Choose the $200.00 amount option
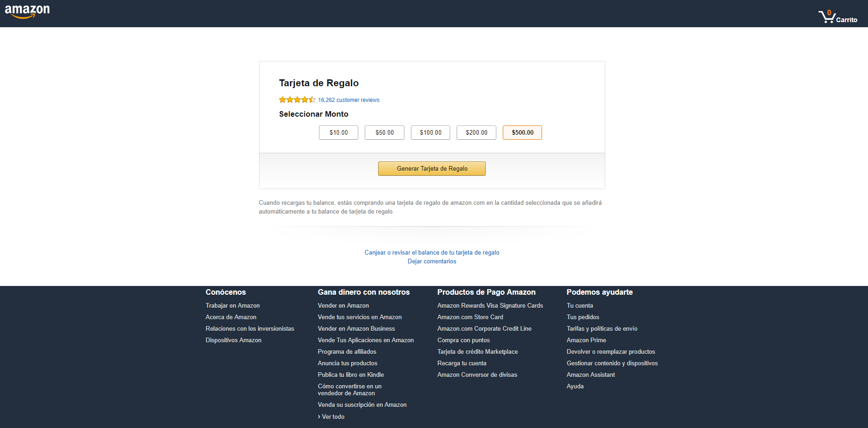 [476, 132]
